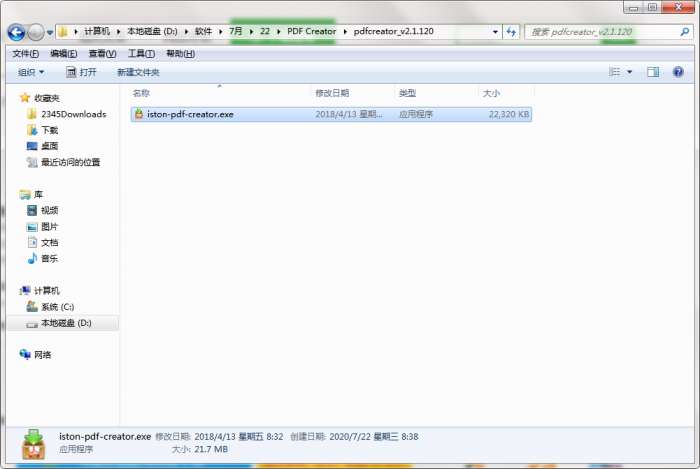Create a folder with 新建文件夹
Screen dimensions: 700x469
point(138,72)
